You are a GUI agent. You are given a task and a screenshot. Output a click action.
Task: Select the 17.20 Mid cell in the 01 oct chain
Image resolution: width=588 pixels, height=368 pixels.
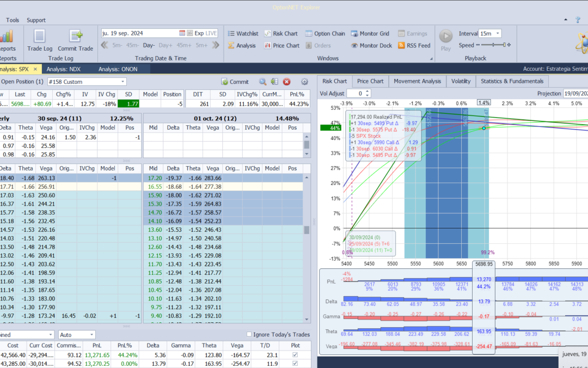click(155, 178)
